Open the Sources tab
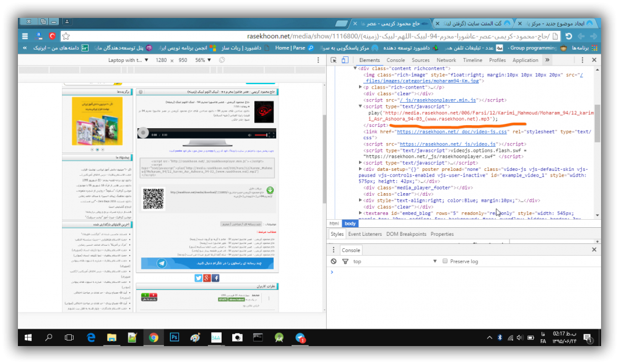The image size is (619, 364). tap(420, 60)
